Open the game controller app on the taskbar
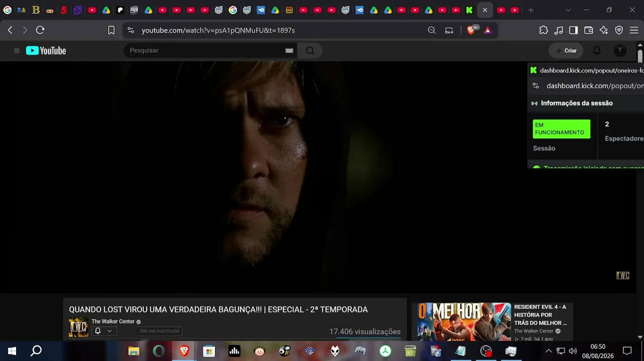Viewport: 644px width, 361px height. click(x=360, y=351)
